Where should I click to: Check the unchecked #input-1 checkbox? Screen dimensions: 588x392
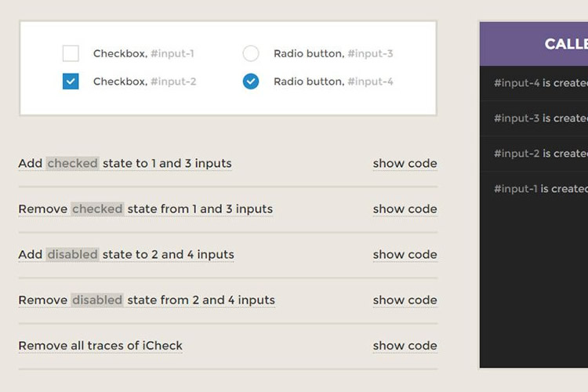tap(71, 53)
